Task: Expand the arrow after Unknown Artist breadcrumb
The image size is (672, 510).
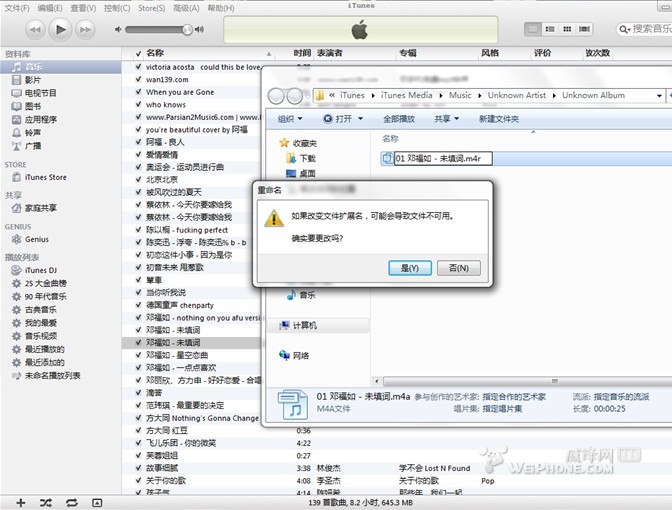Action: coord(554,96)
